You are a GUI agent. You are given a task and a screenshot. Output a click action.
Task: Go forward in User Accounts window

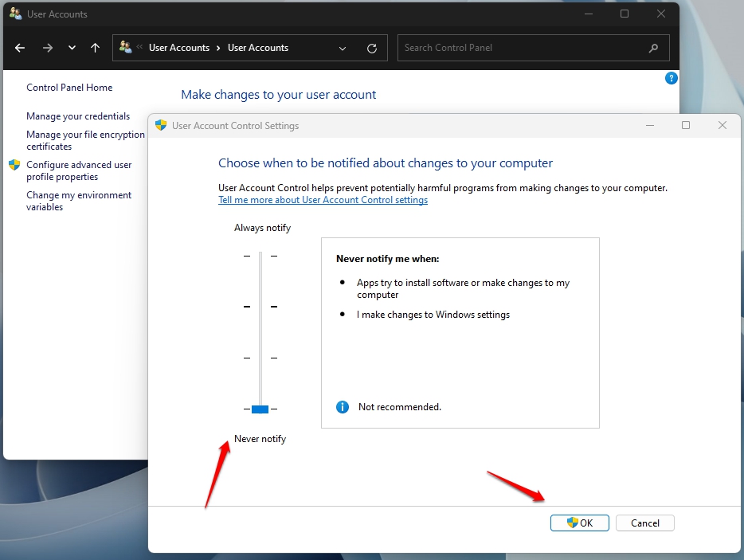(48, 48)
